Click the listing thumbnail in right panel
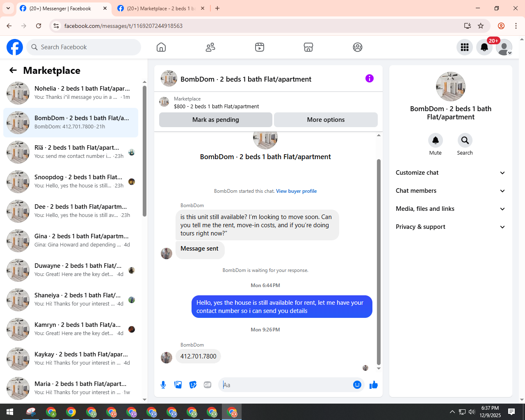525x420 pixels. click(x=451, y=87)
